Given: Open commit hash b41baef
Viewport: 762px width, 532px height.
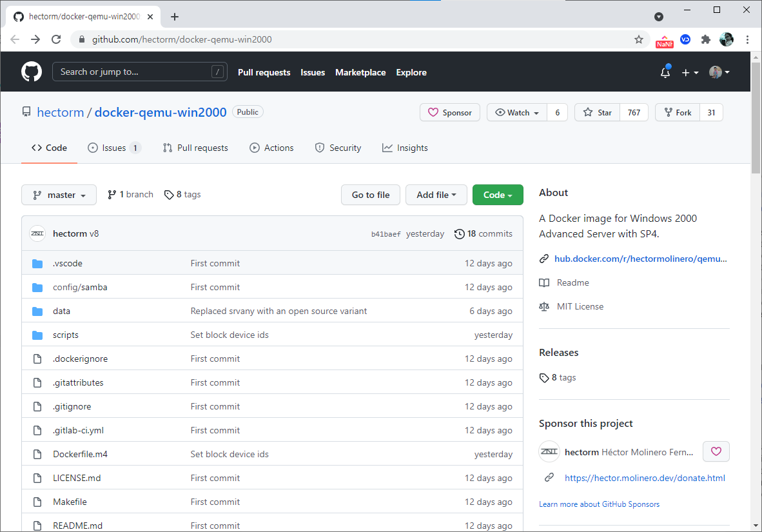Looking at the screenshot, I should [386, 234].
